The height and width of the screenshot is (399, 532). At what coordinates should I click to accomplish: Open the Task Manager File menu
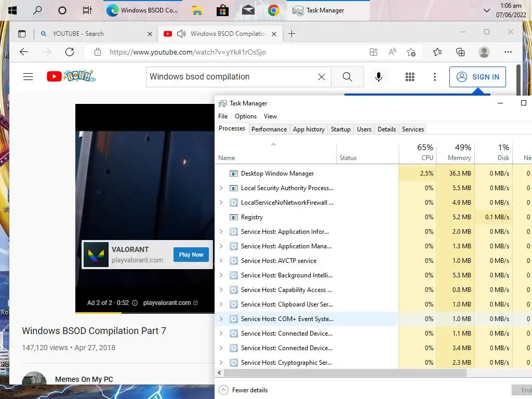223,116
